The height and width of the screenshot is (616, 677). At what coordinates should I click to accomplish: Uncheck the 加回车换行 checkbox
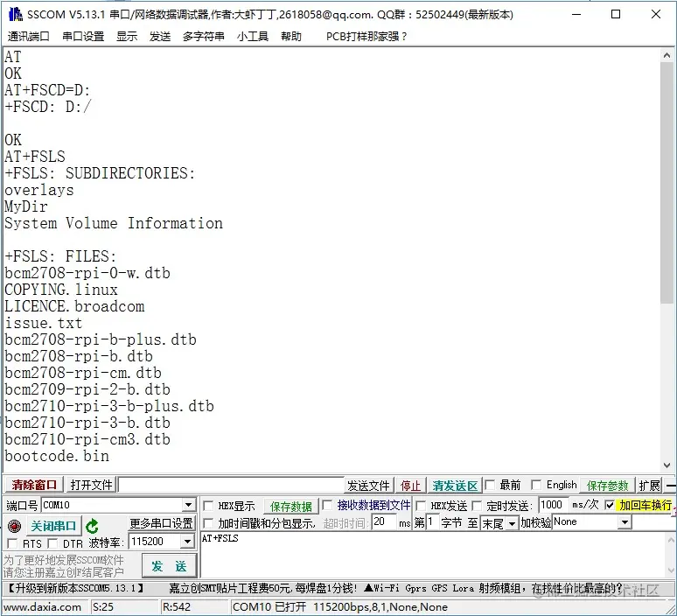pyautogui.click(x=610, y=505)
